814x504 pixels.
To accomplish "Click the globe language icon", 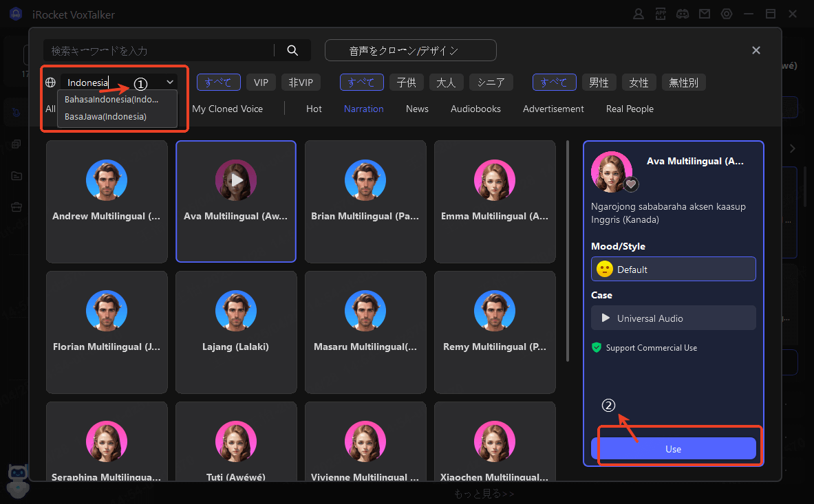I will (x=50, y=83).
